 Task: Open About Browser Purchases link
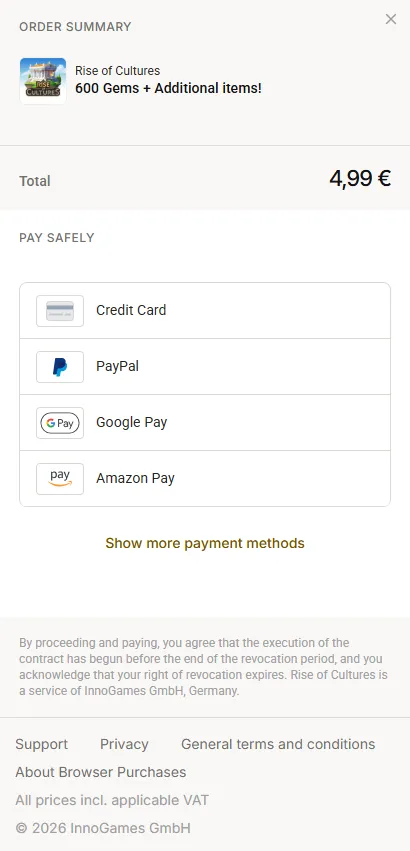coord(100,772)
